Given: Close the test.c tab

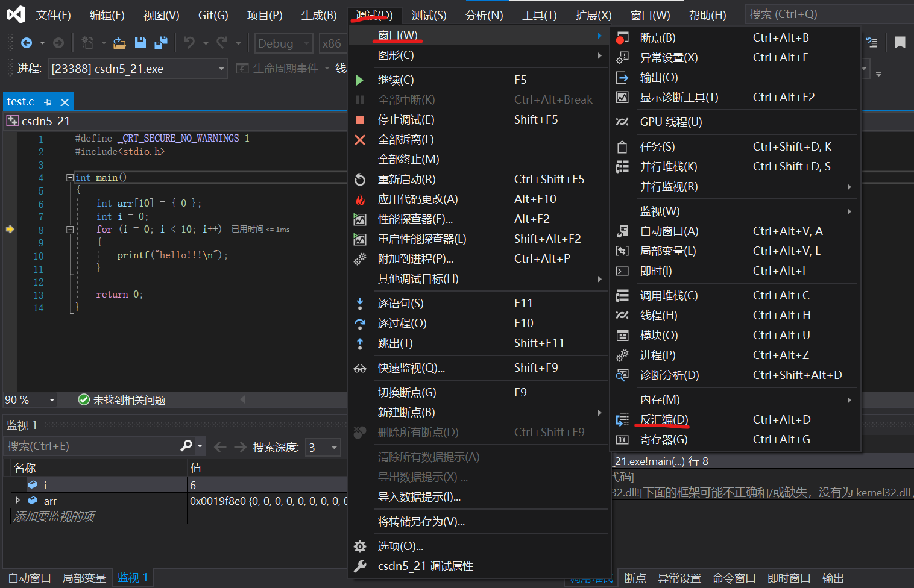Looking at the screenshot, I should pyautogui.click(x=65, y=102).
